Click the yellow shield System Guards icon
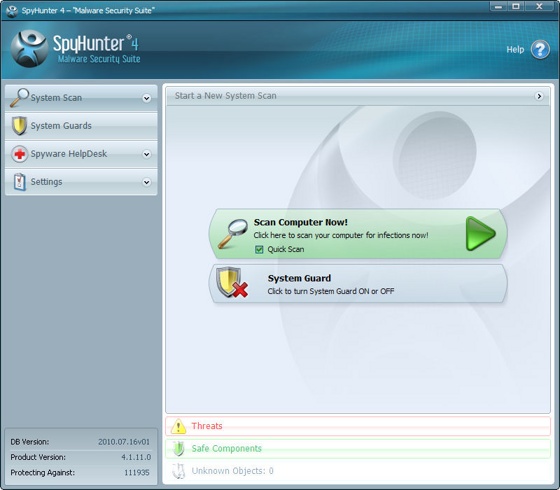 [x=19, y=126]
